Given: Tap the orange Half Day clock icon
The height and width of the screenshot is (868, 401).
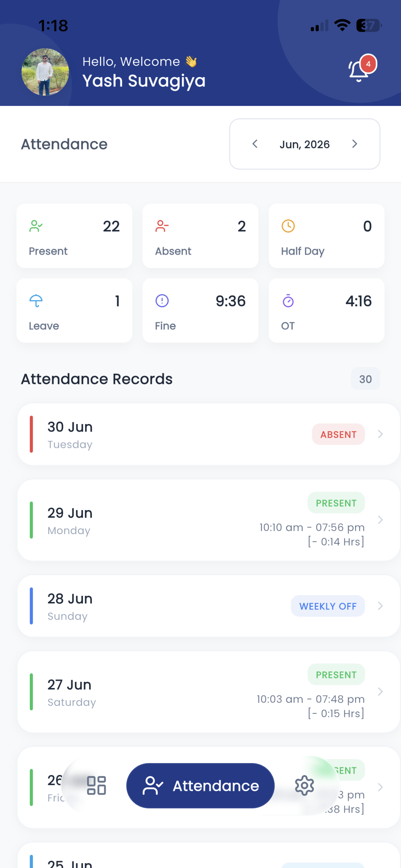Looking at the screenshot, I should [x=288, y=226].
